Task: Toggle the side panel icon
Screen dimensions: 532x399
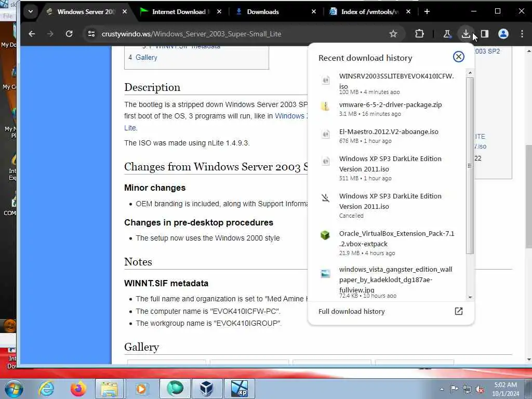Action: 485,34
